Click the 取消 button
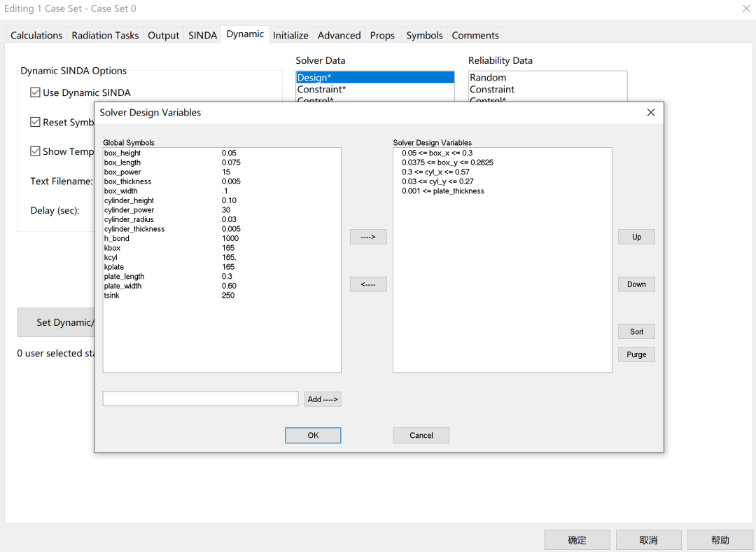The height and width of the screenshot is (552, 756). (648, 540)
